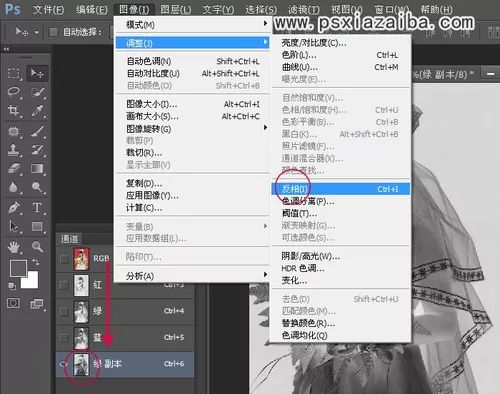The height and width of the screenshot is (394, 500).
Task: Collapse the toolbox double-arrow
Action: click(x=6, y=49)
